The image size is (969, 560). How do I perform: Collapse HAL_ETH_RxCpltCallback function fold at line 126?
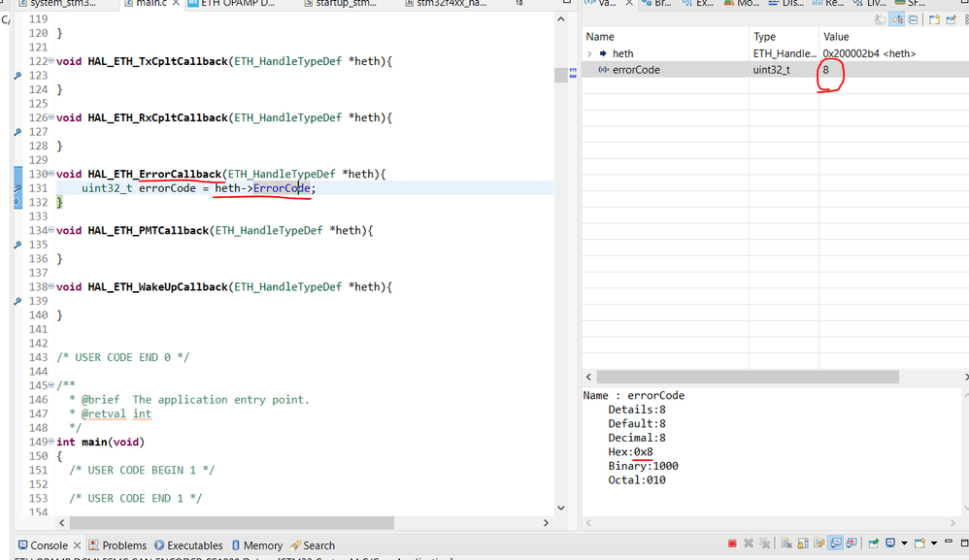tap(51, 117)
